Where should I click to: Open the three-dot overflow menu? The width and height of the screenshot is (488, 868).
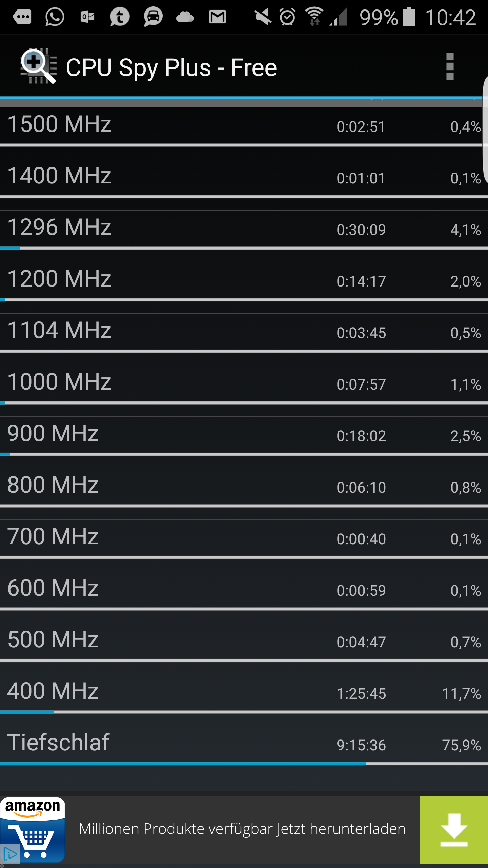tap(450, 66)
